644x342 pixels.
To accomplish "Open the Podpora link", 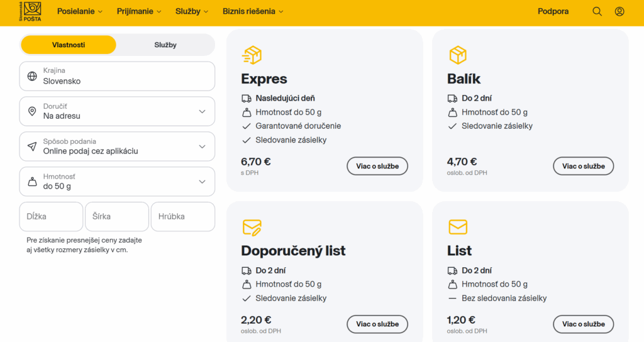I will tap(553, 11).
